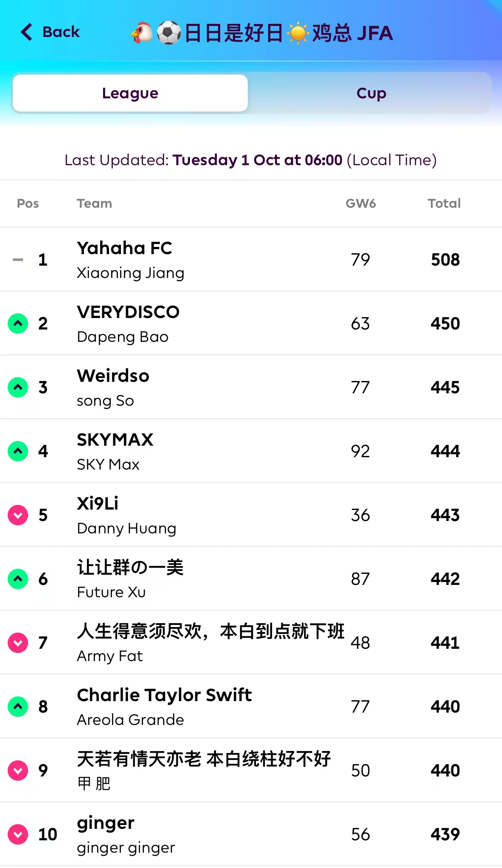Click the ginger ginger manager row
502x868 pixels.
coord(126,848)
